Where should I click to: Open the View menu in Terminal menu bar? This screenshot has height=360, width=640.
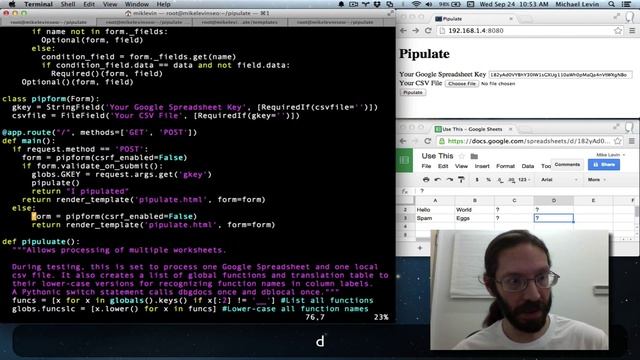pyautogui.click(x=109, y=4)
